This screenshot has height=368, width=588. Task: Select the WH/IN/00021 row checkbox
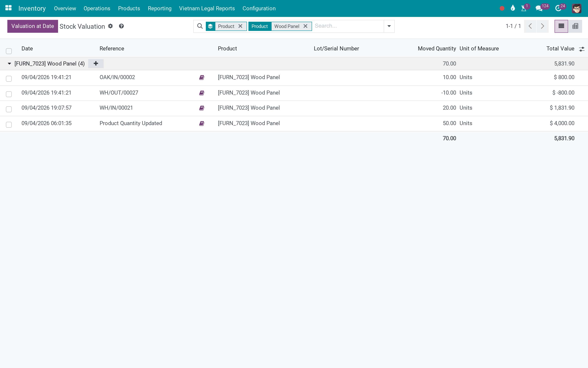(x=9, y=109)
